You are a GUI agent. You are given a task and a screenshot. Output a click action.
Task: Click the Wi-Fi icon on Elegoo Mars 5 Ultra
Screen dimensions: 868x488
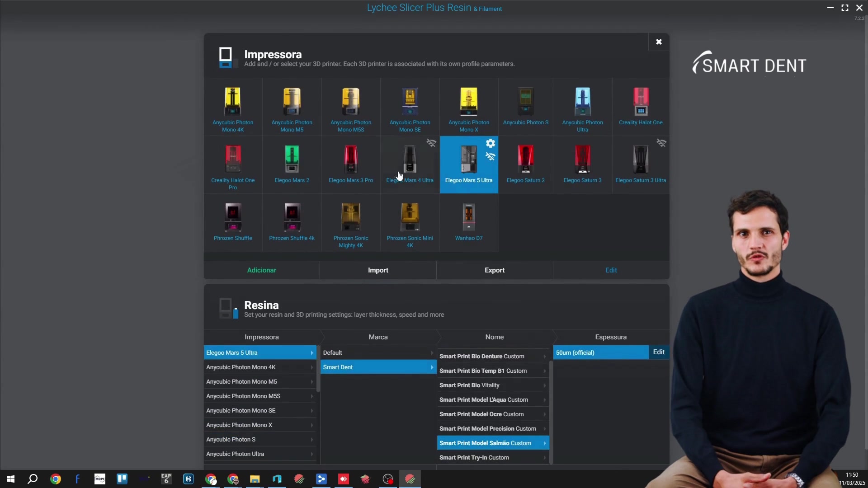tap(491, 156)
